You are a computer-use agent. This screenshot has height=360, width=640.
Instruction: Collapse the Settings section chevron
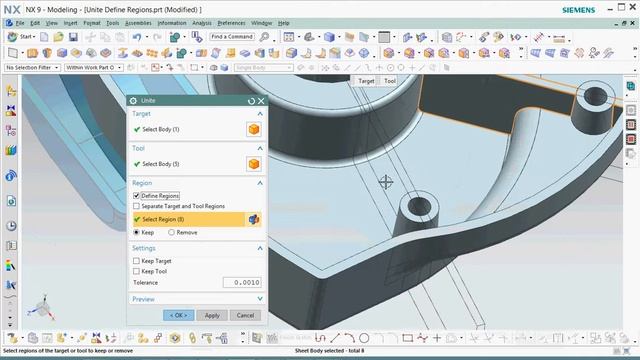[x=260, y=248]
